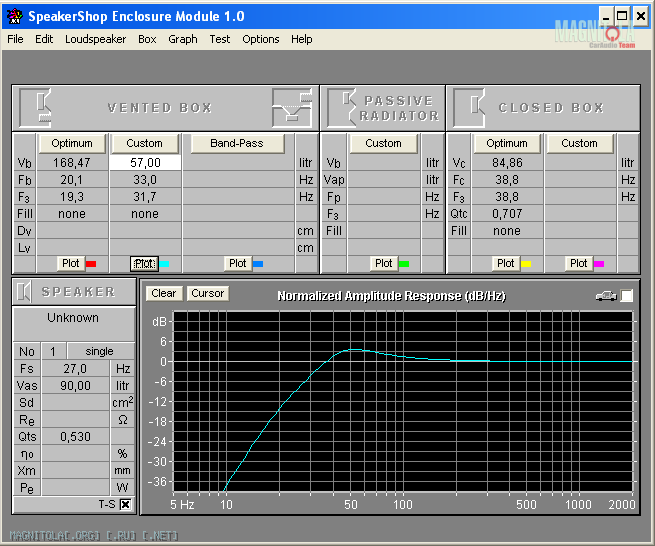655x546 pixels.
Task: Clear the graph with Clear button
Action: [x=164, y=293]
